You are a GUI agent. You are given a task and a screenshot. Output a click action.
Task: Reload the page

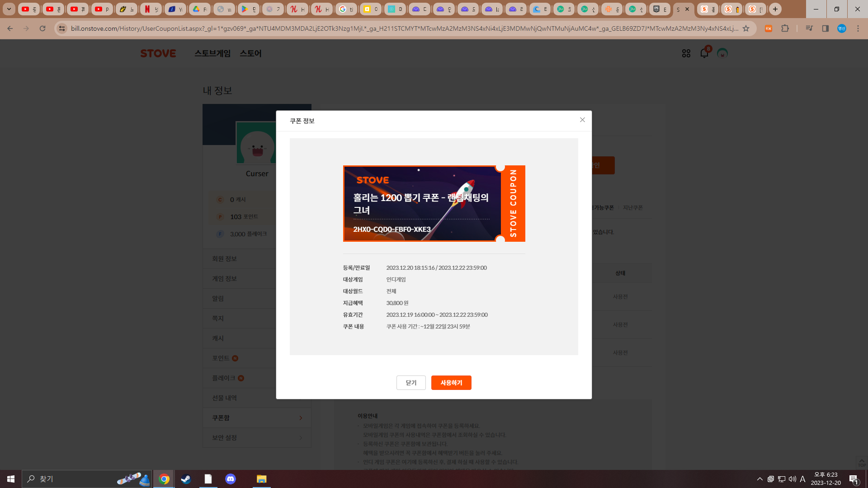(x=42, y=28)
